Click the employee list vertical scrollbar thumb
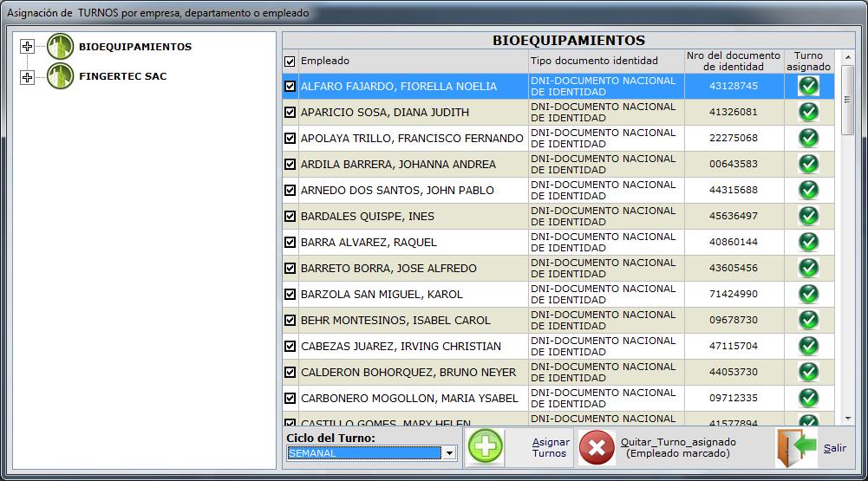Viewport: 868px width, 481px height. [847, 100]
